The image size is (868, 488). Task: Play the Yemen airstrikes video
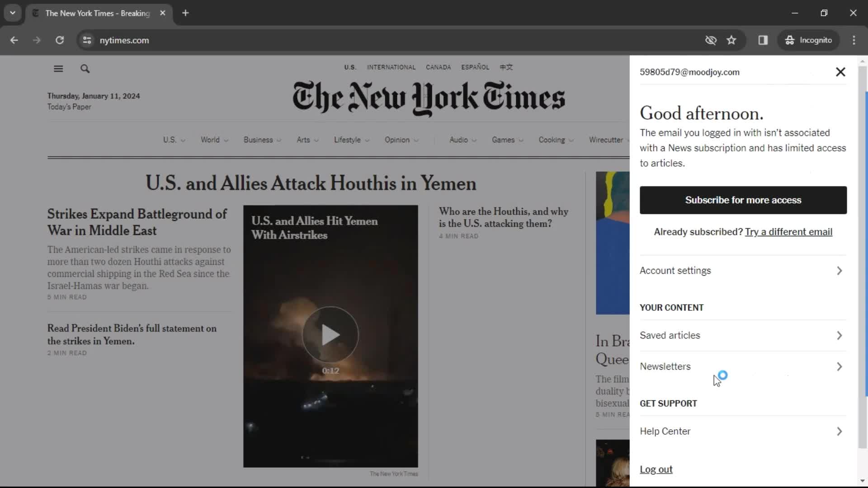point(330,335)
